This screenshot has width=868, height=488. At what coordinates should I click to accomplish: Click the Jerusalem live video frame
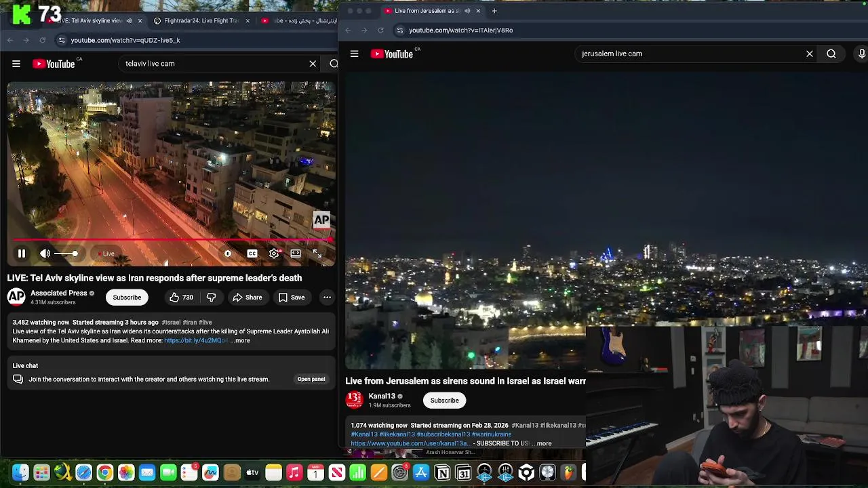tap(606, 220)
